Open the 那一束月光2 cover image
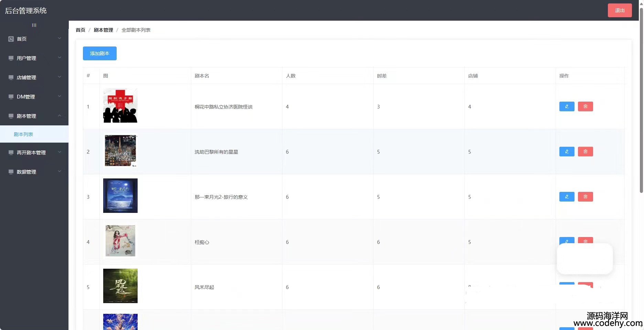Screen dimensions: 644x330 tap(120, 196)
